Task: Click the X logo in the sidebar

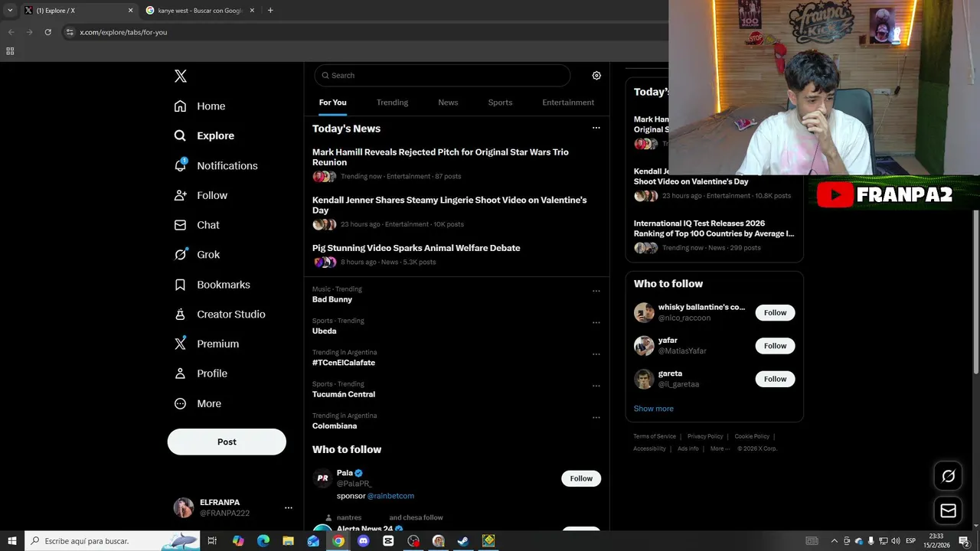Action: 180,76
